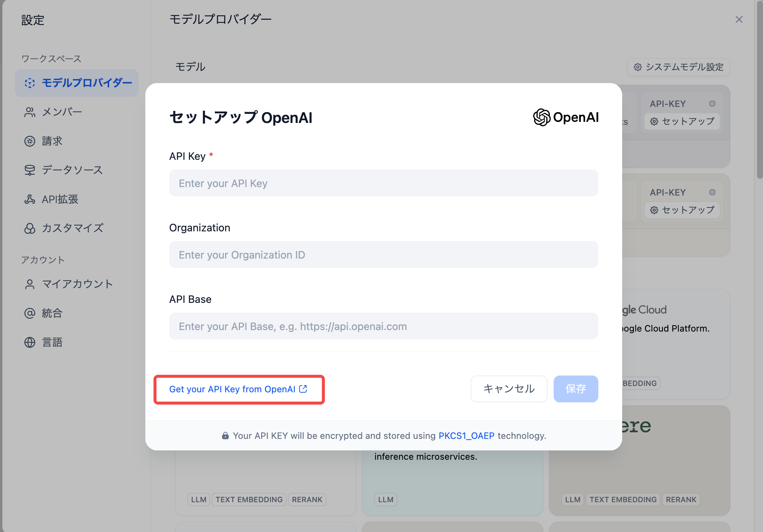This screenshot has width=763, height=532.
Task: Select the 言語 language globe icon
Action: 30,342
